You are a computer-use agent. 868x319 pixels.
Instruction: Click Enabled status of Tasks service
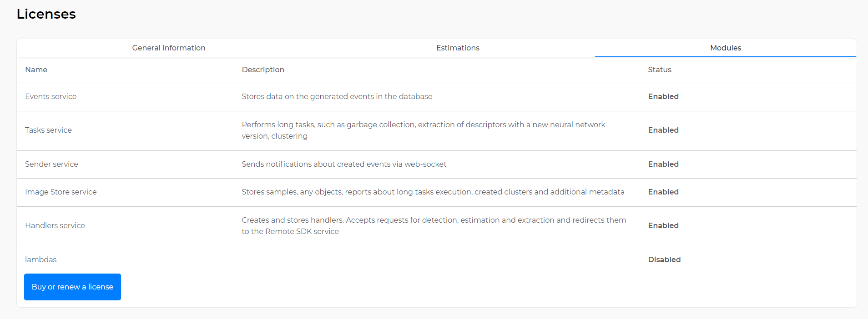click(x=663, y=130)
